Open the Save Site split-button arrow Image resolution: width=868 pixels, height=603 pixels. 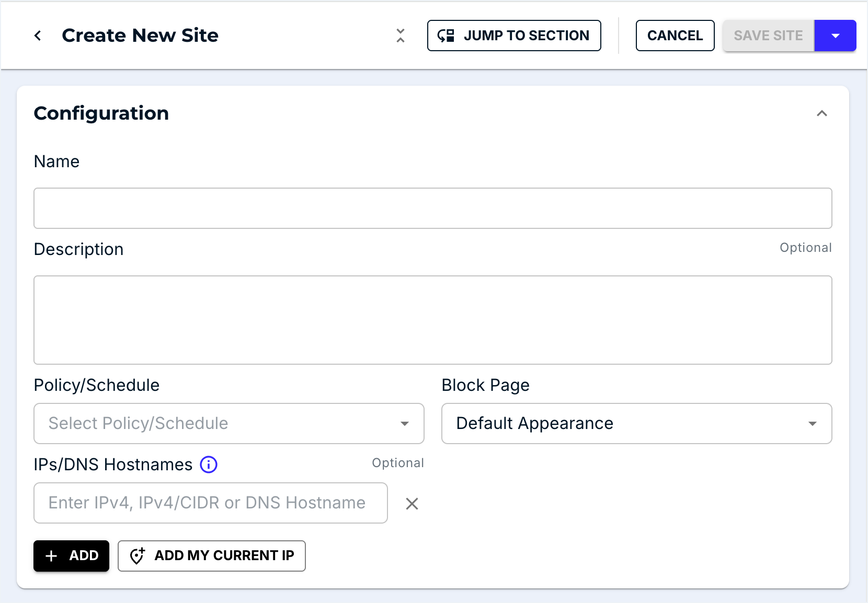tap(835, 35)
